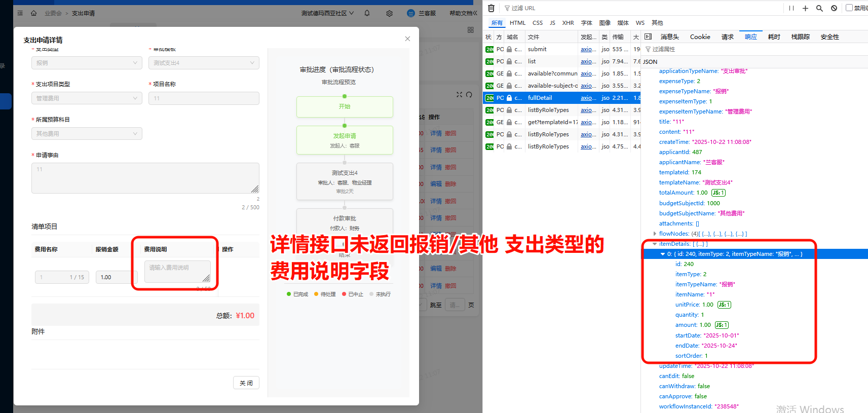Select the fullDetail request row
Image resolution: width=868 pixels, height=413 pixels.
[562, 98]
